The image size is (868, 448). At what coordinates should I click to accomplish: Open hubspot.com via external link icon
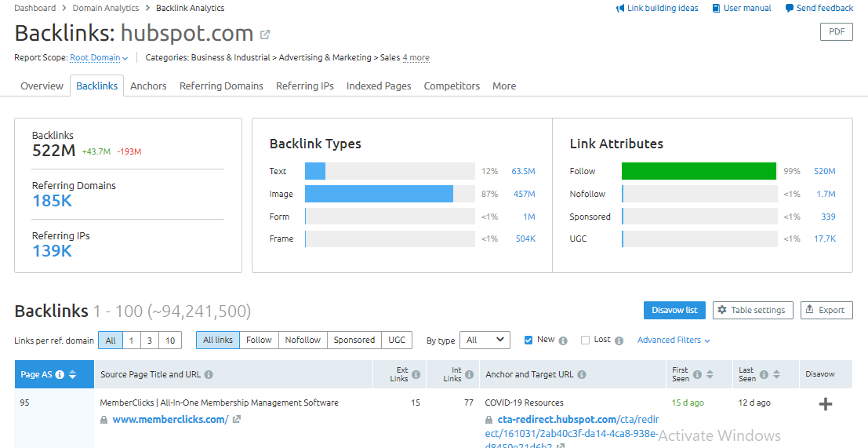pyautogui.click(x=265, y=35)
